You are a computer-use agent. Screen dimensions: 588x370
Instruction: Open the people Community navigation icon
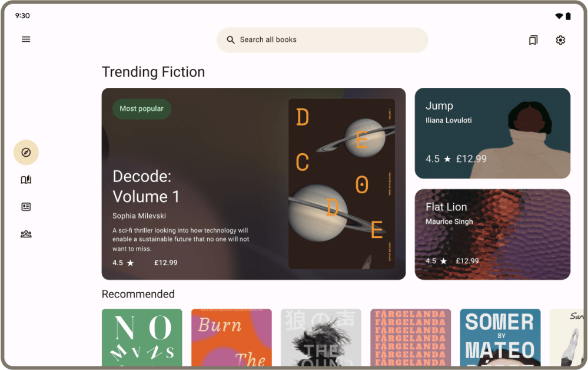(26, 234)
